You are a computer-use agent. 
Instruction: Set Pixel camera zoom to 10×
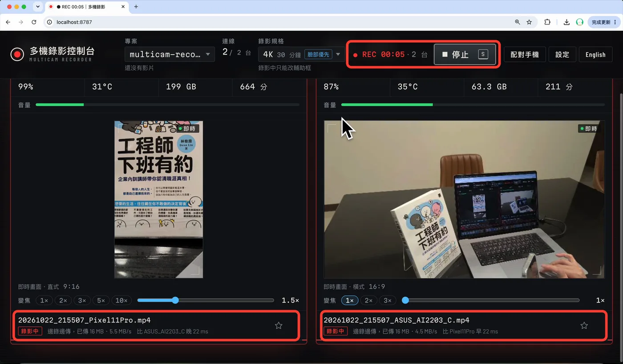click(121, 300)
